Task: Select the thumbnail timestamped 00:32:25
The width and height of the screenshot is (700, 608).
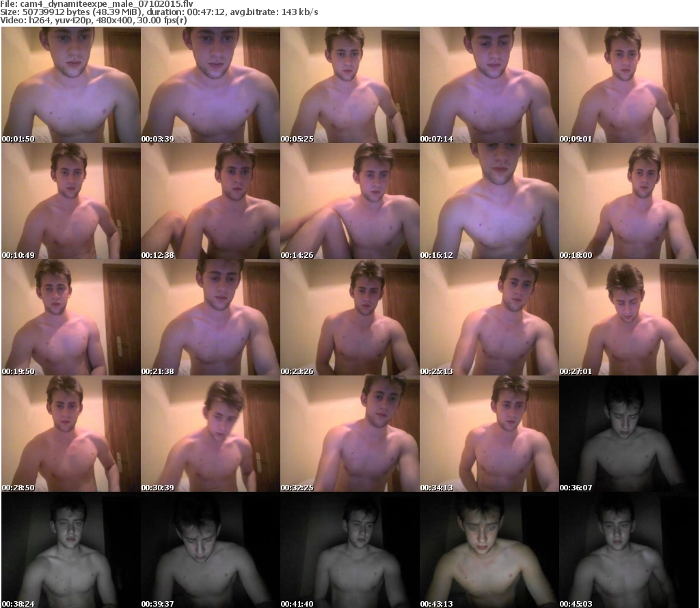Action: [349, 434]
